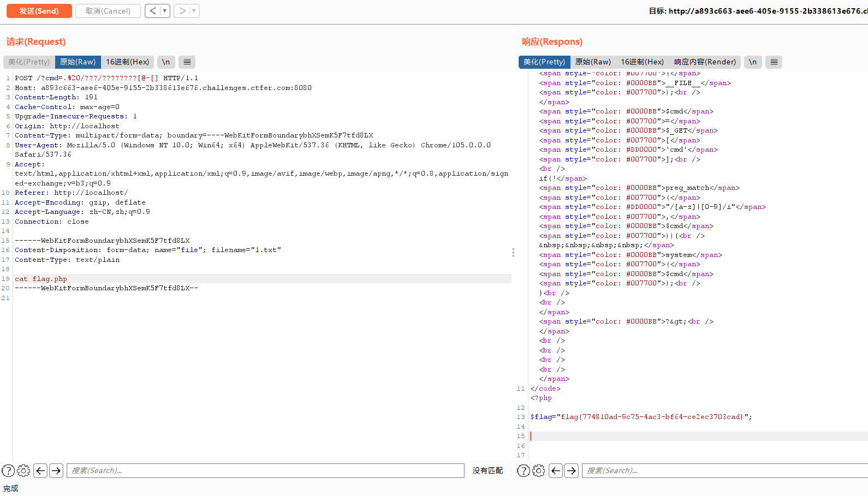The image size is (868, 496).
Task: Click the Accept-Language header line
Action: coord(82,212)
